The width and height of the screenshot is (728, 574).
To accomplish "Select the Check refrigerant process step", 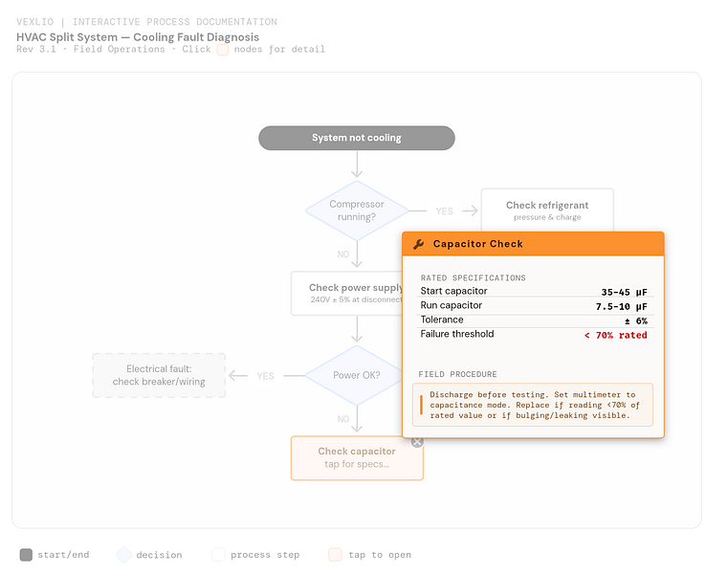I will (x=547, y=210).
